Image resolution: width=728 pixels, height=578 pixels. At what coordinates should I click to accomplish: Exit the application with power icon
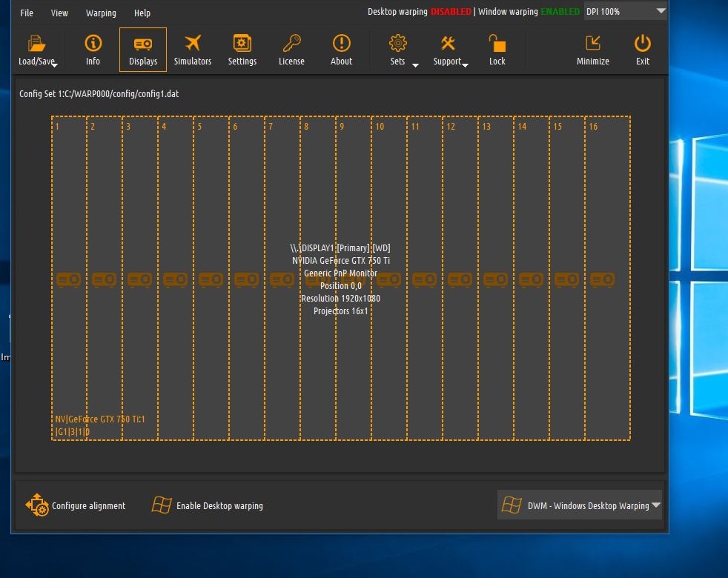coord(643,43)
